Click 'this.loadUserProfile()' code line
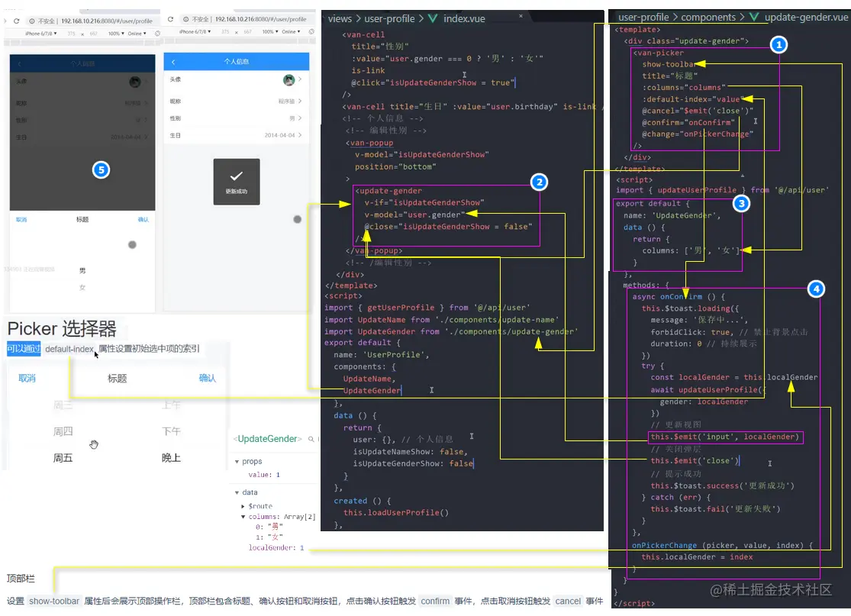 pos(396,512)
